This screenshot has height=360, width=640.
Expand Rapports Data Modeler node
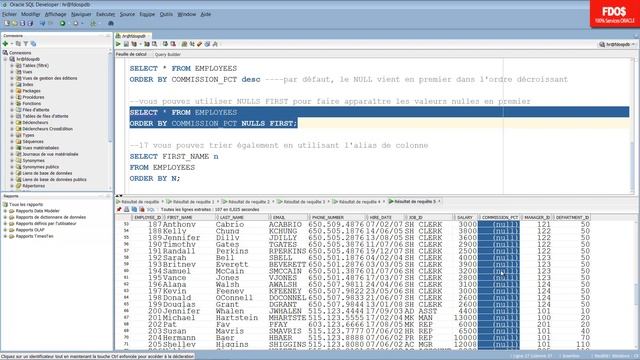coord(5,211)
